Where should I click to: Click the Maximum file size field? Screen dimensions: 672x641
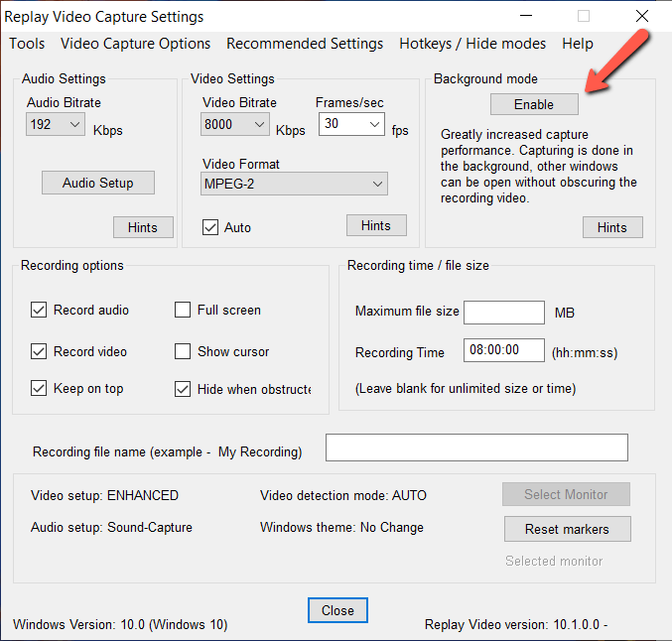(504, 313)
